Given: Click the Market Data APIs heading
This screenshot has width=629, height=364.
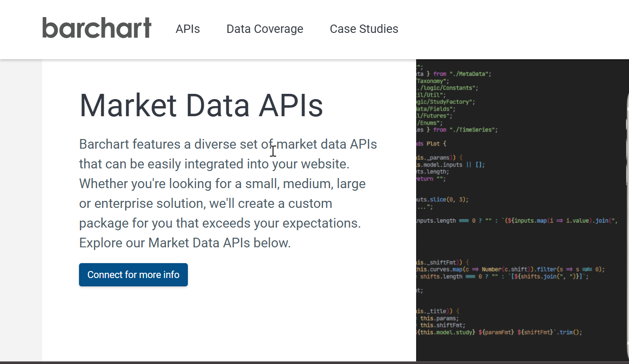Looking at the screenshot, I should pyautogui.click(x=201, y=105).
